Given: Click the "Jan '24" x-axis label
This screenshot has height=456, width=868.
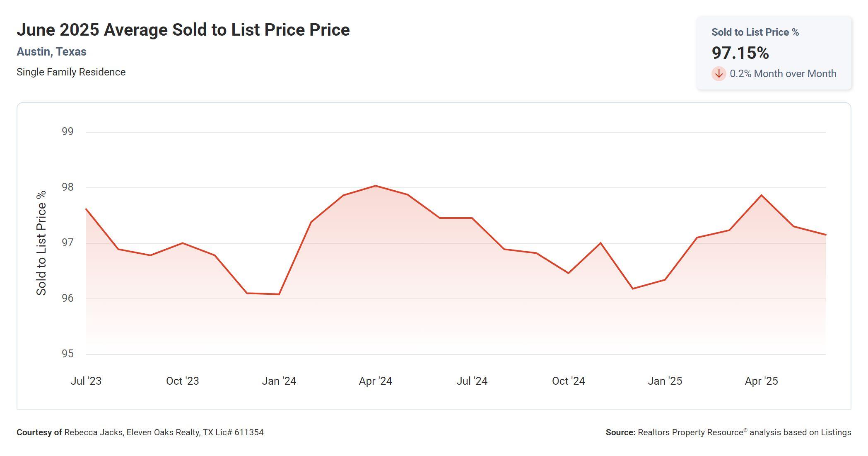Looking at the screenshot, I should [279, 381].
